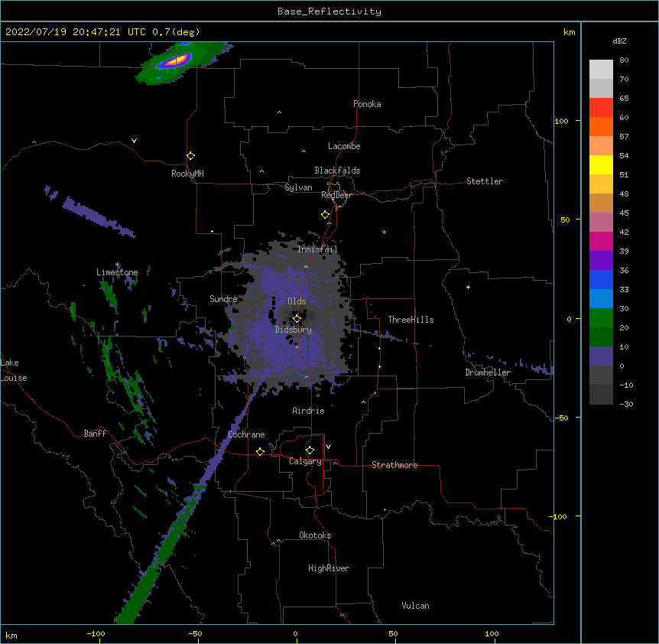
Task: Click the purple 36-39 dBZ legend swatch
Action: [x=601, y=260]
